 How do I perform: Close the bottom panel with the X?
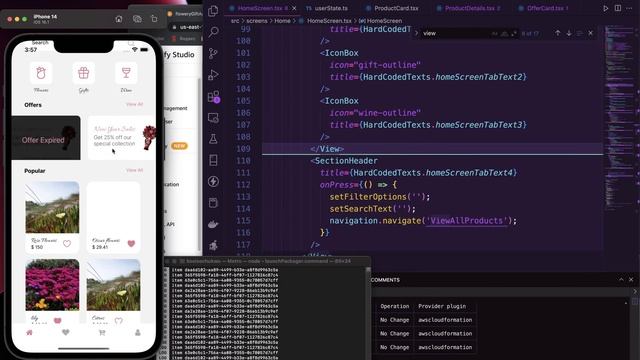tap(631, 280)
